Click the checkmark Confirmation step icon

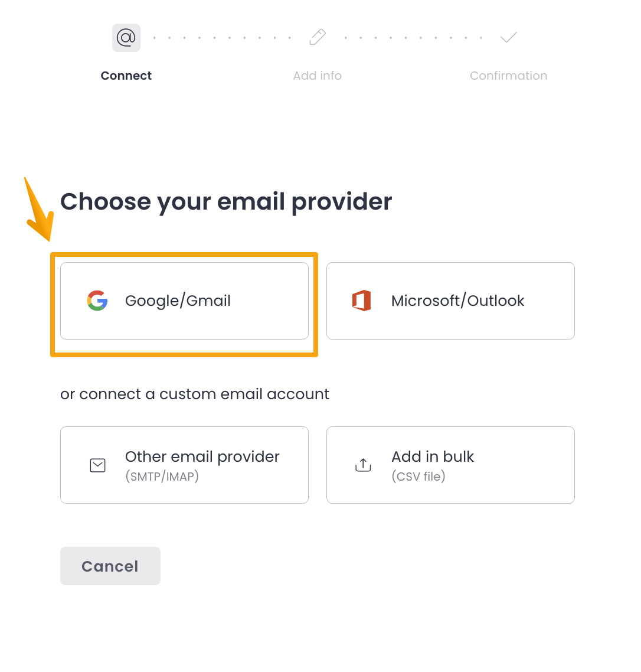click(508, 38)
